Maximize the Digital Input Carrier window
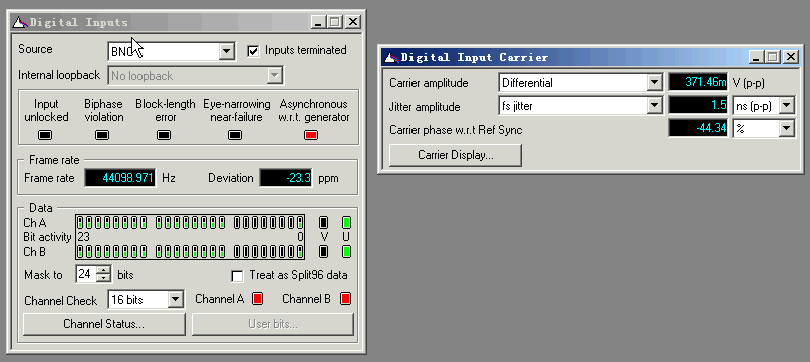Image resolution: width=810 pixels, height=362 pixels. (x=772, y=57)
